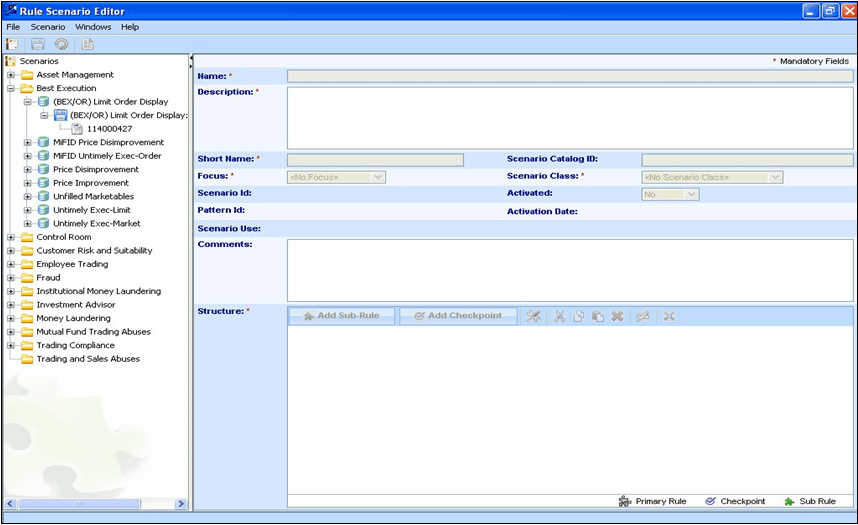Click the Copy icon in Structure toolbar
Viewport: 858px width, 525px height.
(578, 316)
